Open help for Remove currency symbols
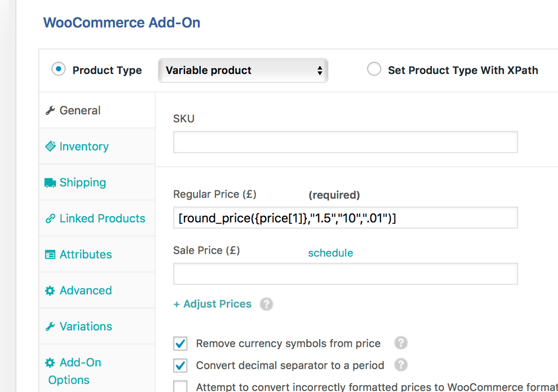 [x=401, y=343]
